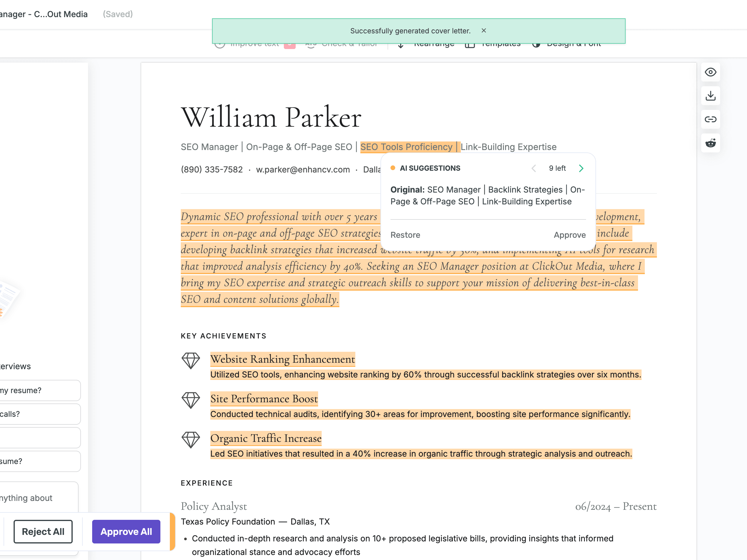Viewport: 747px width, 560px height.
Task: Edit the 06/2024 – Present date range
Action: (x=616, y=506)
